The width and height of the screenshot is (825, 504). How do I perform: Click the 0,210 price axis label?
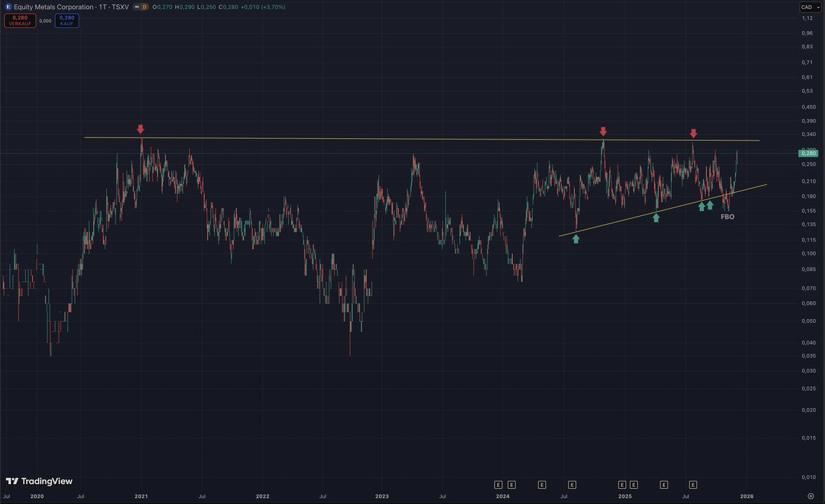pyautogui.click(x=808, y=182)
